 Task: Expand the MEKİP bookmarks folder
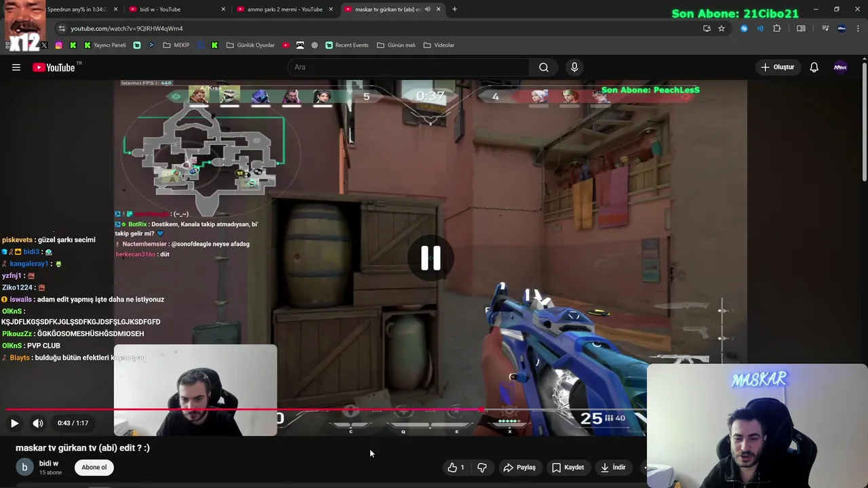[176, 45]
